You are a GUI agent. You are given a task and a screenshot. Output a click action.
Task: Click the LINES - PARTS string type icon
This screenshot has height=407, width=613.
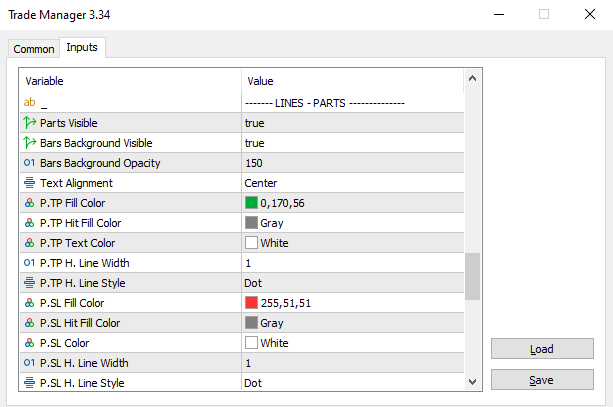point(30,103)
